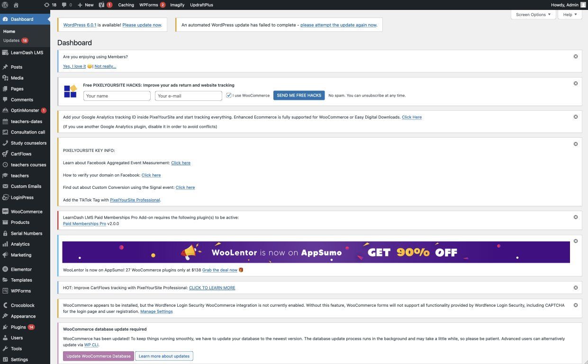Click inside the "Your name" field

tap(117, 96)
